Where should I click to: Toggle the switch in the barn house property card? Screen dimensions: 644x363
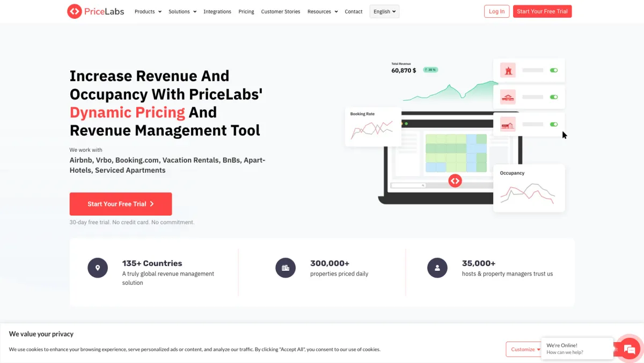click(x=554, y=124)
